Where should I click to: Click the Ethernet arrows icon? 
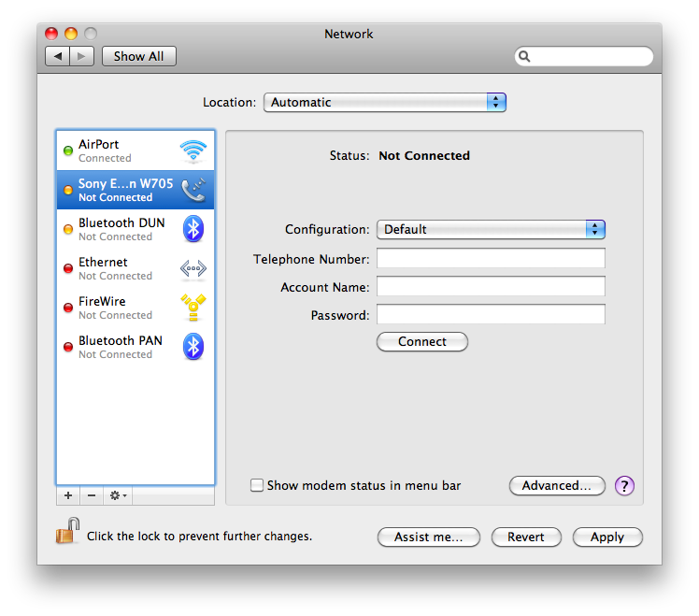click(193, 268)
